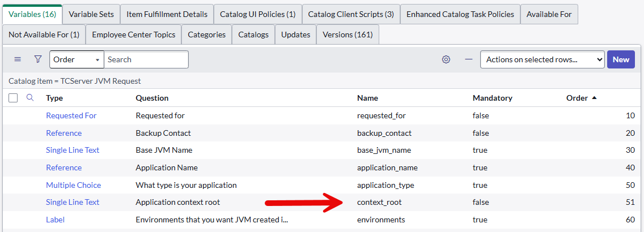
Task: Click inside the Search input field
Action: pyautogui.click(x=146, y=59)
